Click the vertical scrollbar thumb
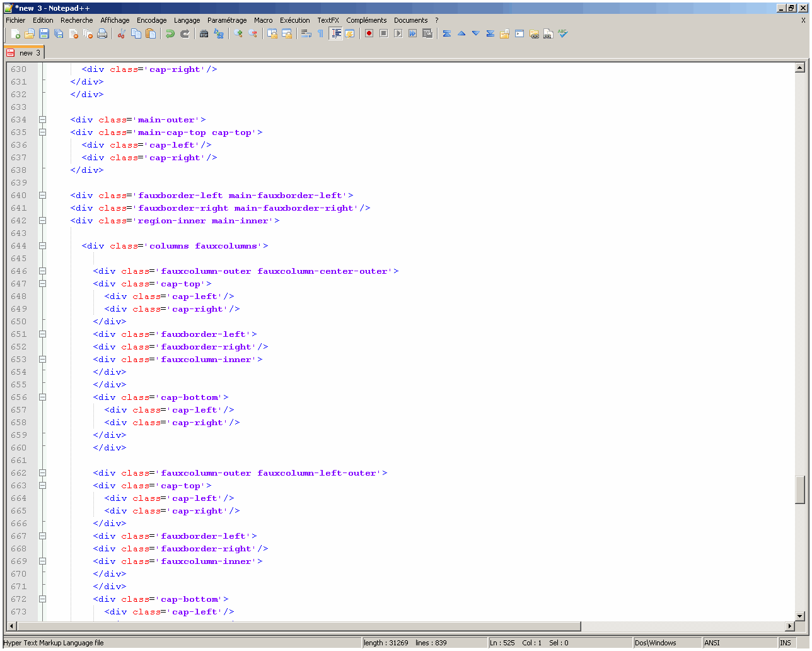The height and width of the screenshot is (651, 812). click(x=800, y=490)
